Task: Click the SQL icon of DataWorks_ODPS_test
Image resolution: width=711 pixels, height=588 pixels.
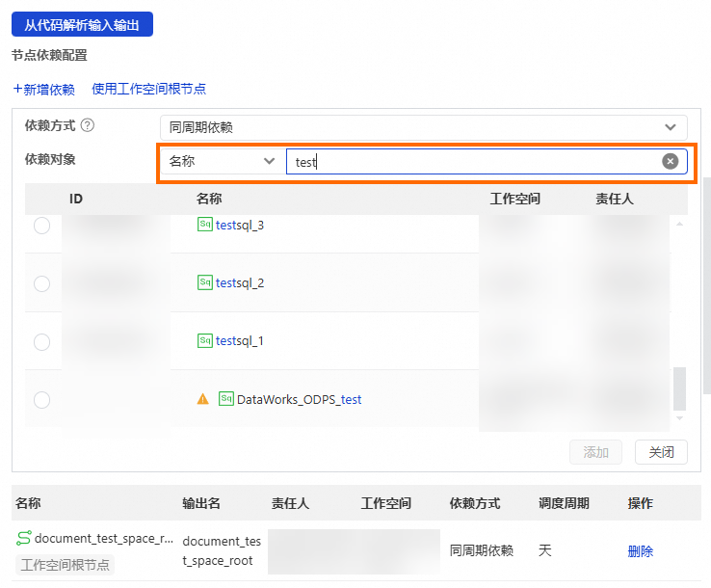Action: point(226,398)
